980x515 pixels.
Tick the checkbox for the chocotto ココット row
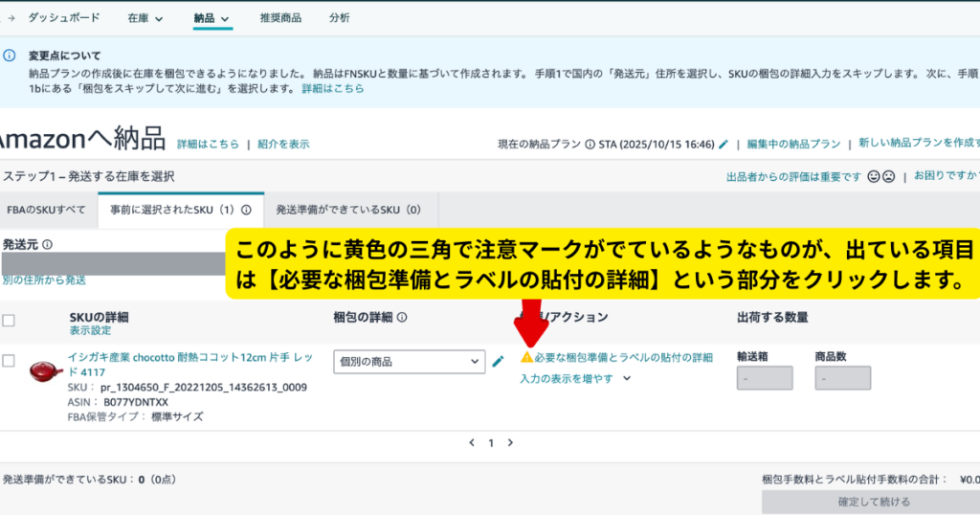(9, 361)
